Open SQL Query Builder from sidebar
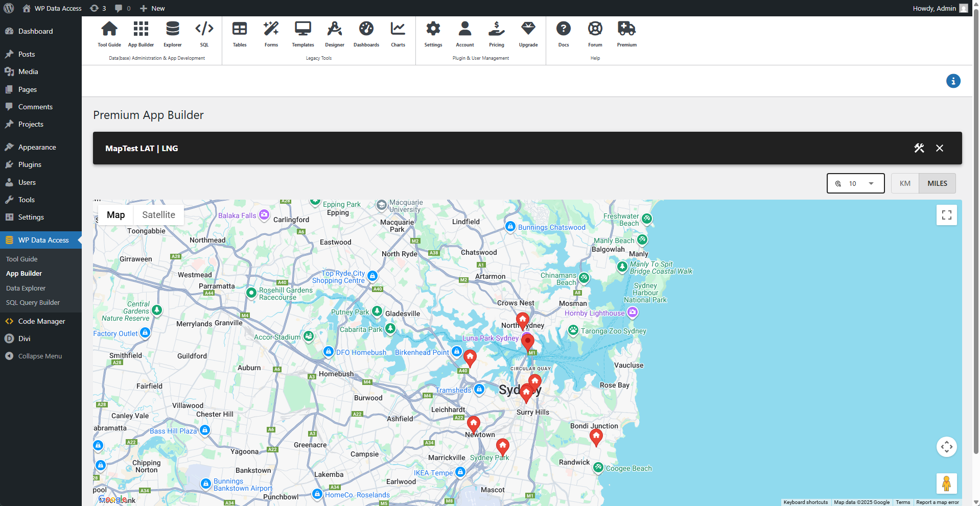 [33, 302]
